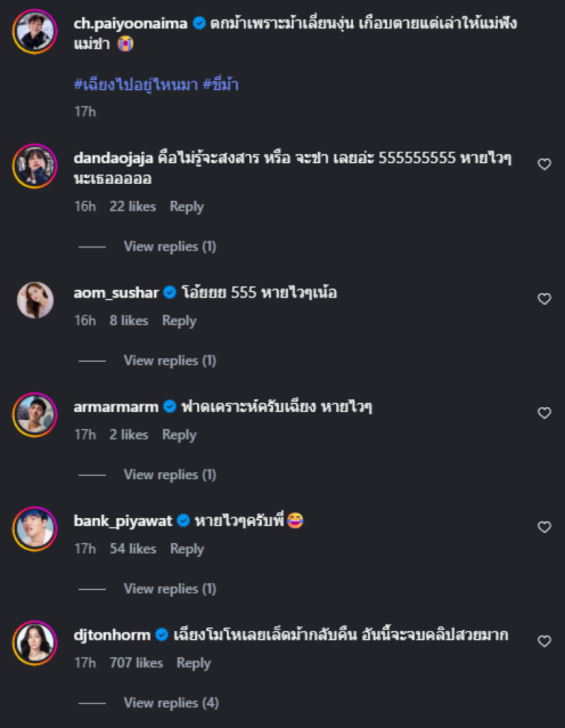The height and width of the screenshot is (728, 565).
Task: Open ch.paiyoonaima's profile picture
Action: (x=34, y=30)
